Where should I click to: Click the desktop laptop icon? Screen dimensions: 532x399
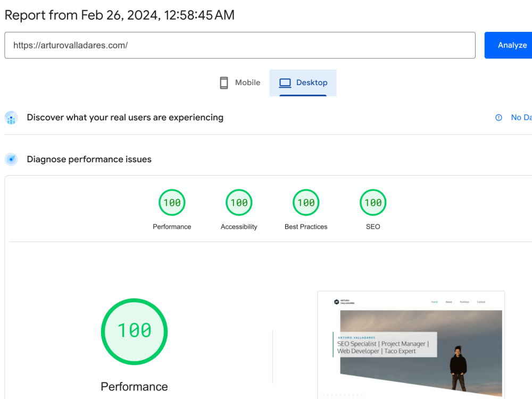[x=285, y=83]
